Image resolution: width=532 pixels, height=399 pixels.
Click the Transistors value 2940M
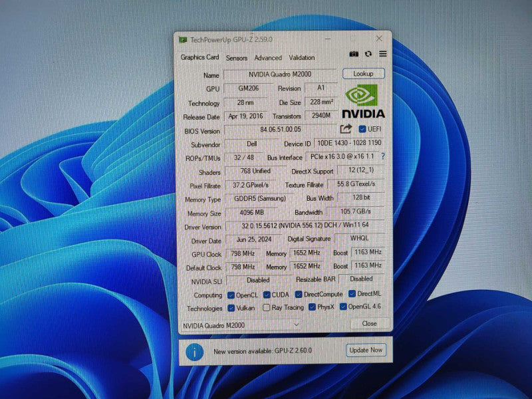pos(321,116)
